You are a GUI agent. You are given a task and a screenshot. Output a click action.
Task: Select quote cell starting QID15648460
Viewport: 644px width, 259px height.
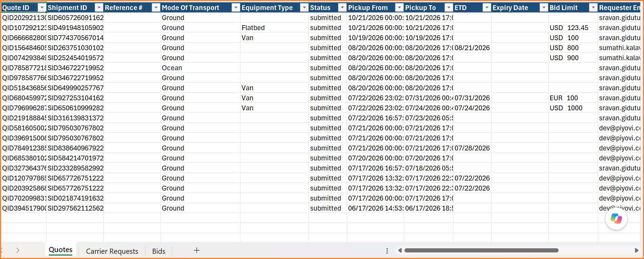[x=24, y=48]
